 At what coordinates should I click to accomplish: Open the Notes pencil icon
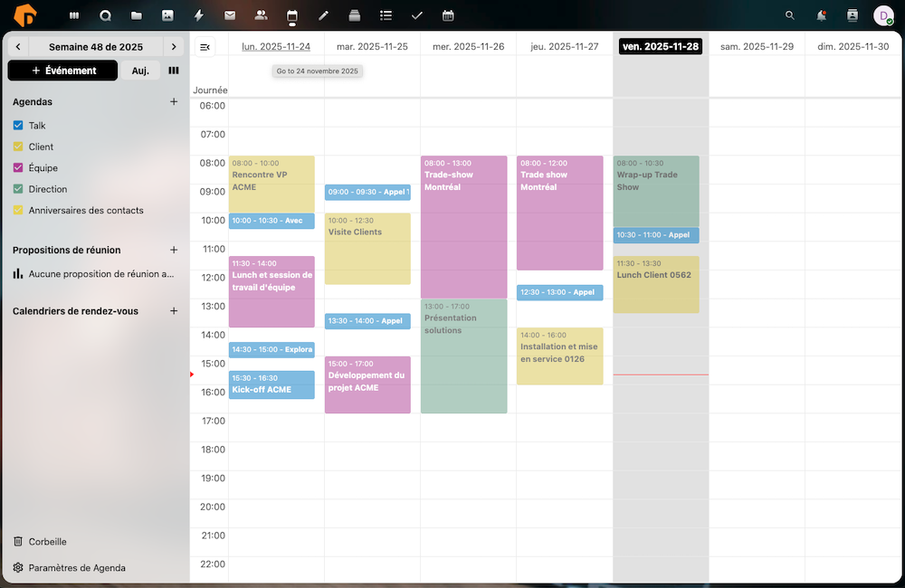pos(323,15)
